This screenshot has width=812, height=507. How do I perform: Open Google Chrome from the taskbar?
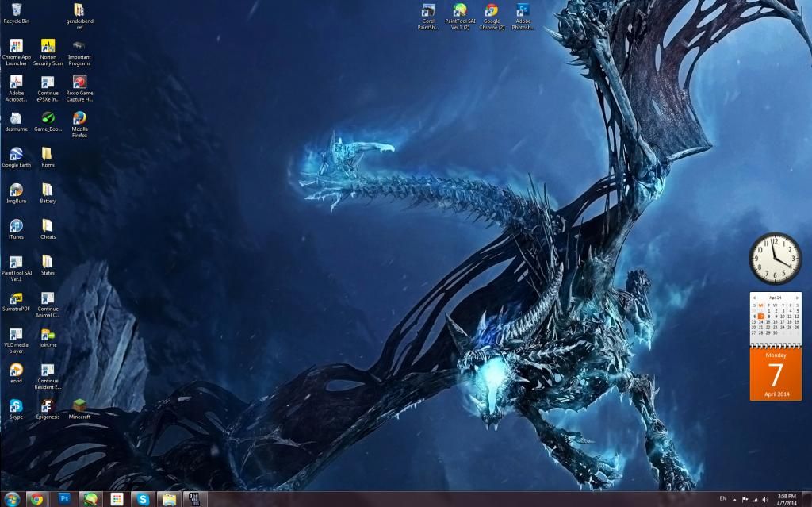coord(36,498)
